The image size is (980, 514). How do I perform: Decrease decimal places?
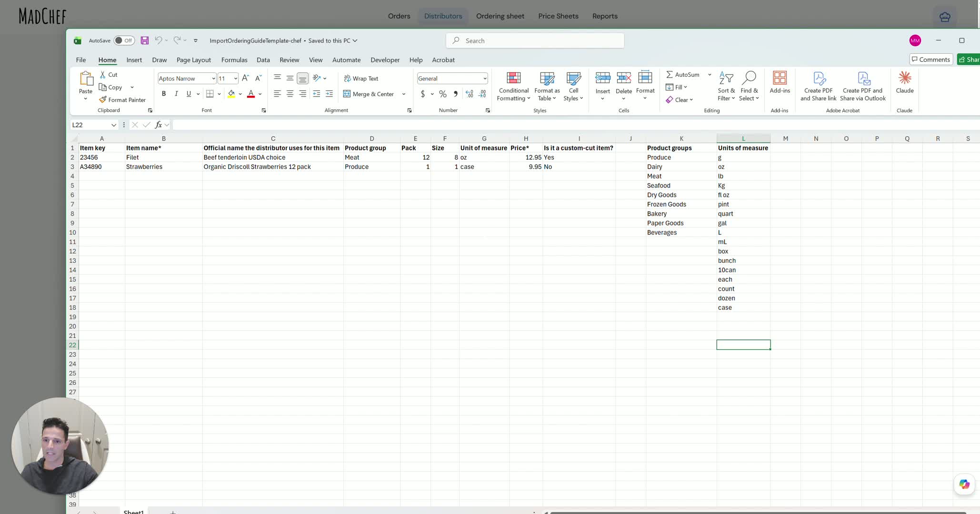482,94
